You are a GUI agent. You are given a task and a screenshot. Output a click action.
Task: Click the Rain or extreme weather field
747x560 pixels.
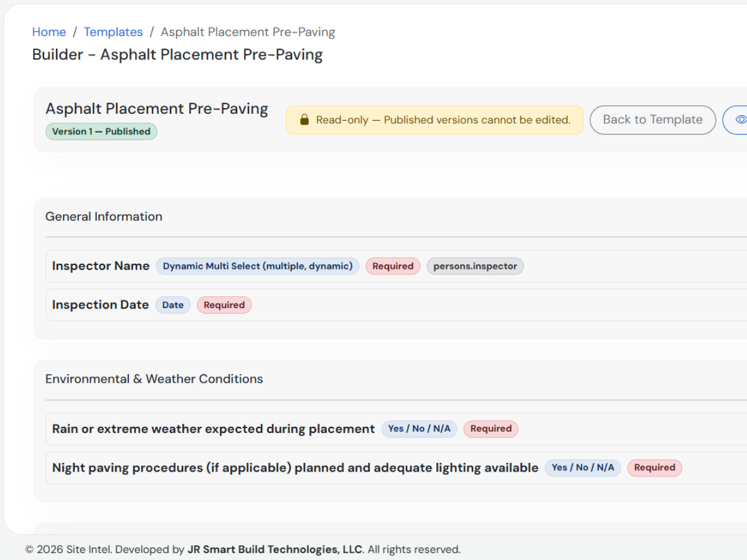click(x=397, y=429)
